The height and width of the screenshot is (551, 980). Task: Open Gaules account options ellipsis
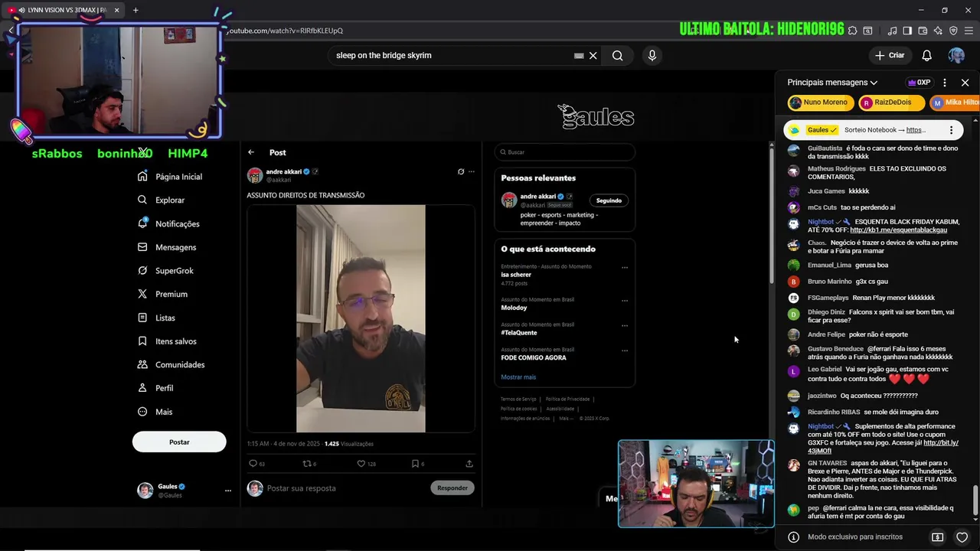[x=227, y=491]
